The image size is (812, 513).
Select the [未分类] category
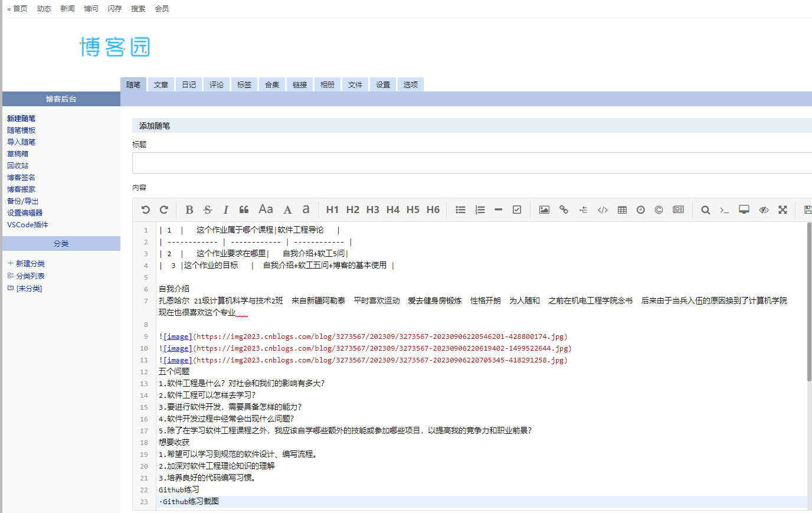[25, 289]
